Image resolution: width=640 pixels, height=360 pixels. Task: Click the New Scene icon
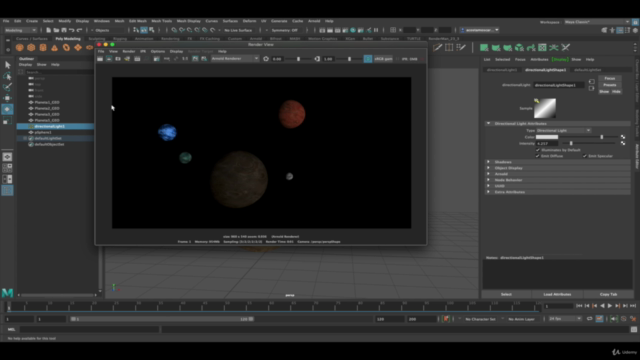click(48, 30)
